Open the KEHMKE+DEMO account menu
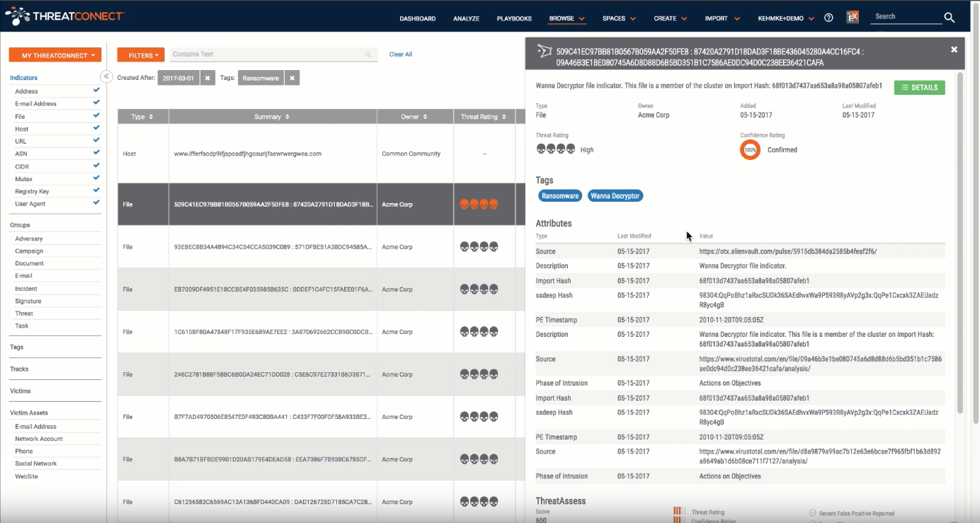 [x=787, y=18]
